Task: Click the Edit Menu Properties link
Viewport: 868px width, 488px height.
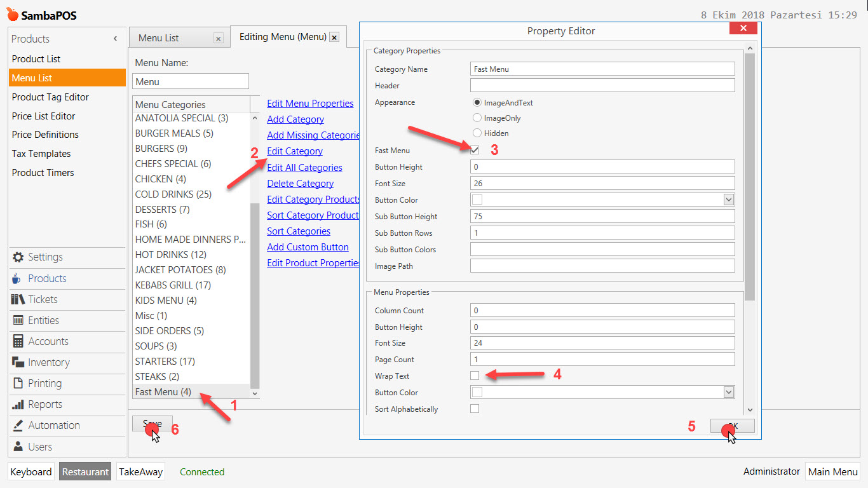Action: 310,104
